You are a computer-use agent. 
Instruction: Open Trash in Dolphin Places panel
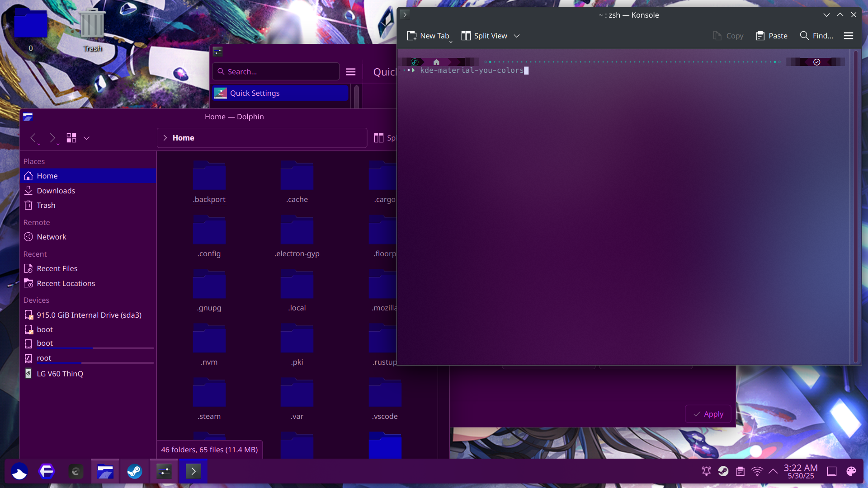[x=88, y=205]
